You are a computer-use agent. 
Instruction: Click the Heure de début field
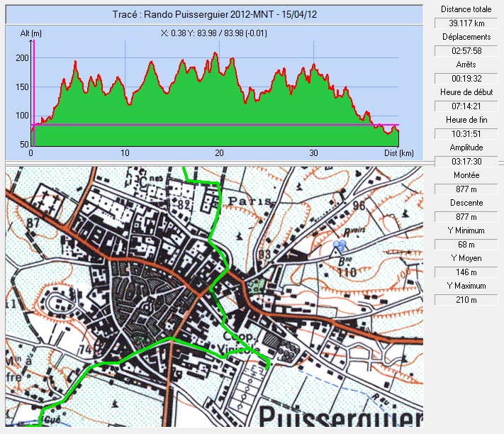click(x=465, y=106)
